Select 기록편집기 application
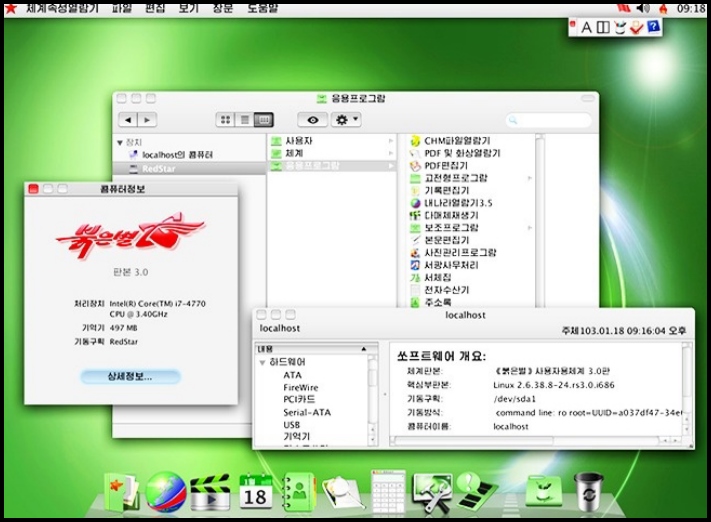 [447, 190]
